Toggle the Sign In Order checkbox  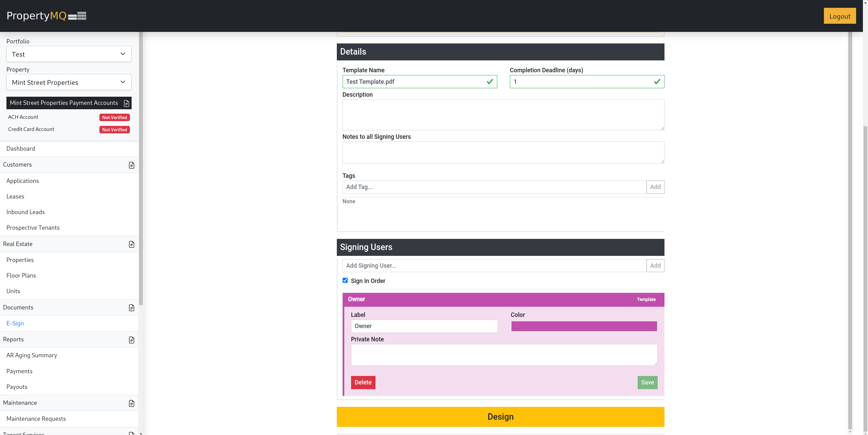(345, 280)
